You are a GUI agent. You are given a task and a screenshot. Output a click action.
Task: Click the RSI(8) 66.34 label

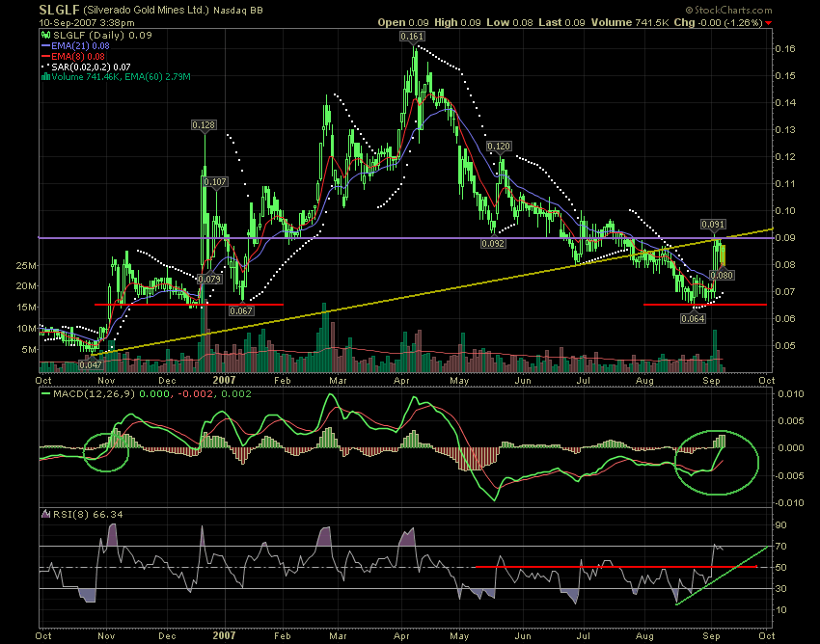[x=88, y=515]
